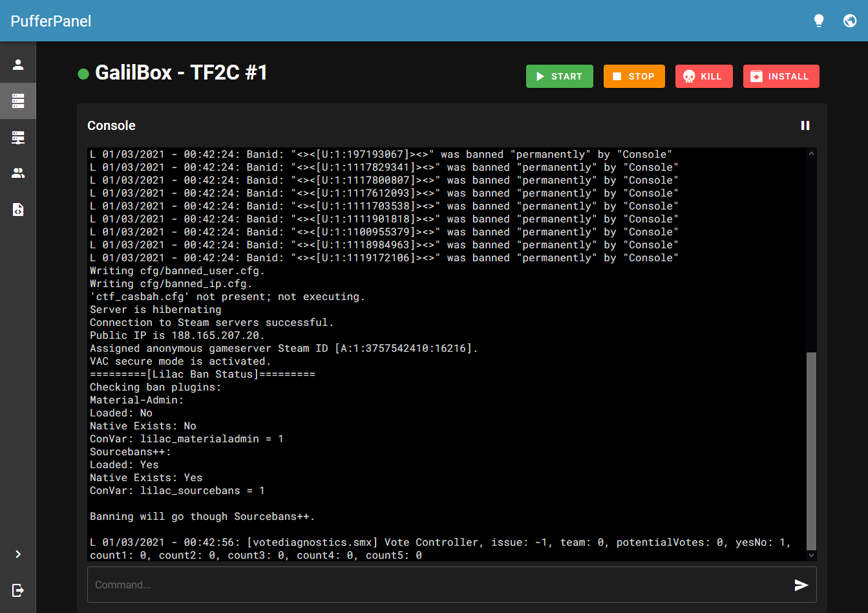
Task: Click the 'Sourcebans++:' console line
Action: coord(130,451)
